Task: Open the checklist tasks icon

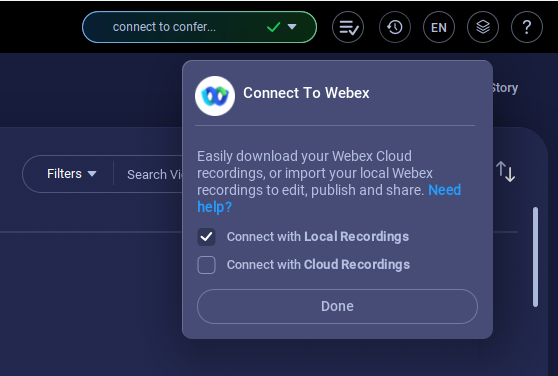Action: click(348, 27)
